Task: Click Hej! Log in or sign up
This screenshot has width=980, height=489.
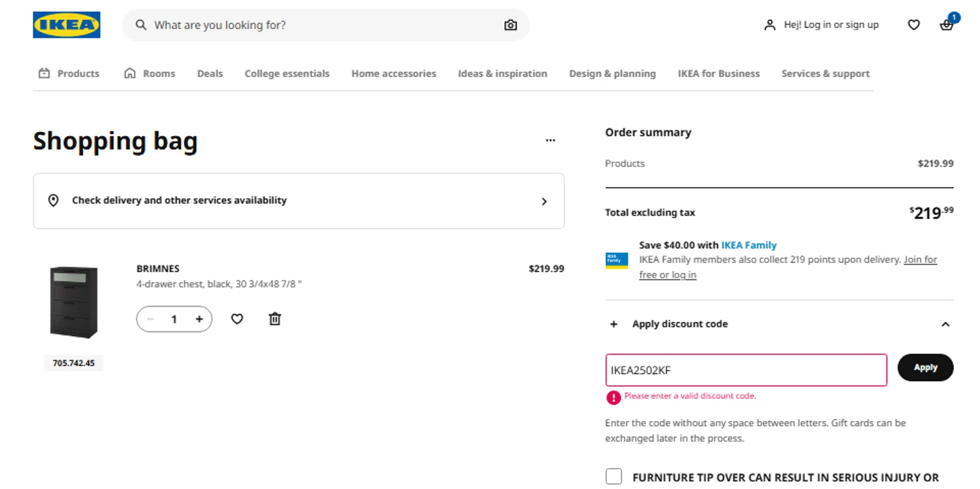Action: point(831,25)
